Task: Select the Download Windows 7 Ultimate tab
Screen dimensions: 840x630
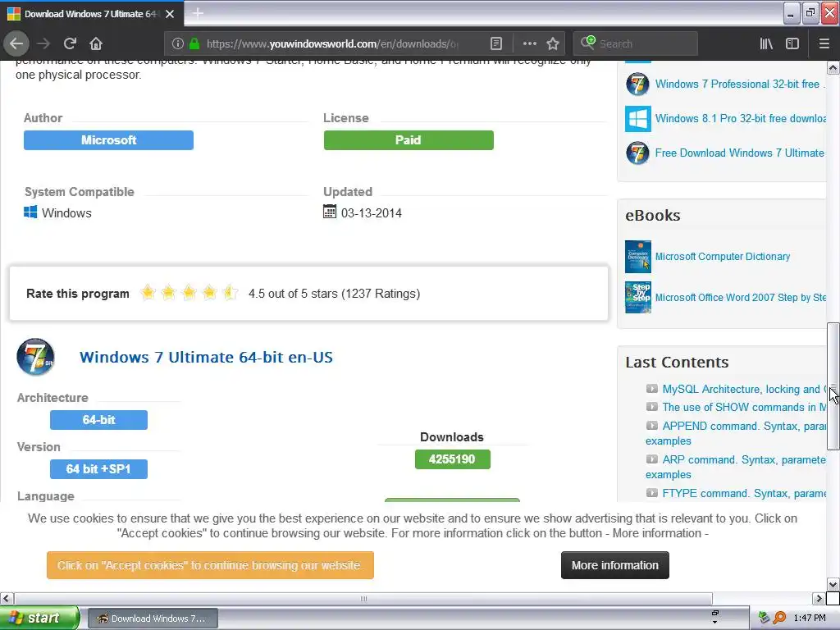Action: (92, 13)
